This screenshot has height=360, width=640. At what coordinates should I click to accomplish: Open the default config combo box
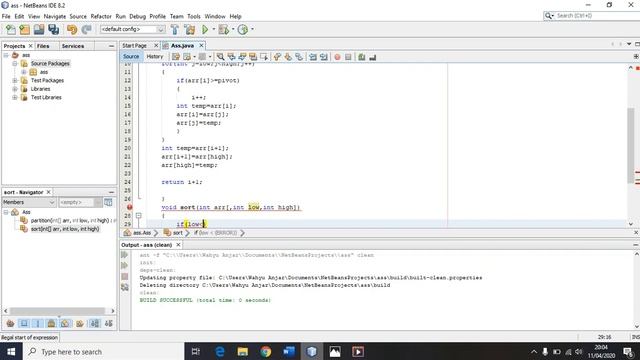coord(133,29)
